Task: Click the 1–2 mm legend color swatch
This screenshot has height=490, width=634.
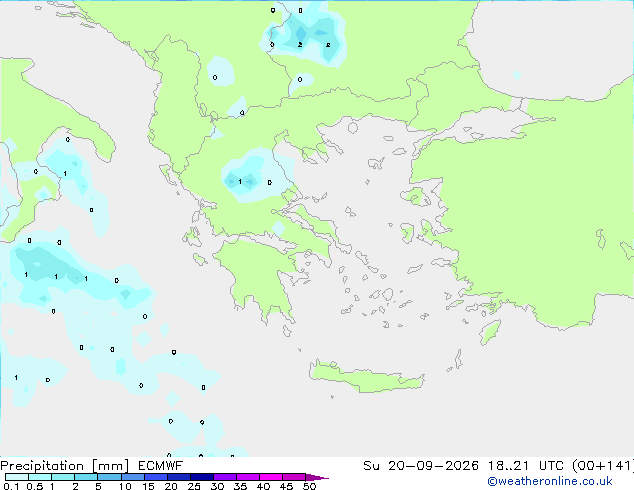Action: [63, 477]
